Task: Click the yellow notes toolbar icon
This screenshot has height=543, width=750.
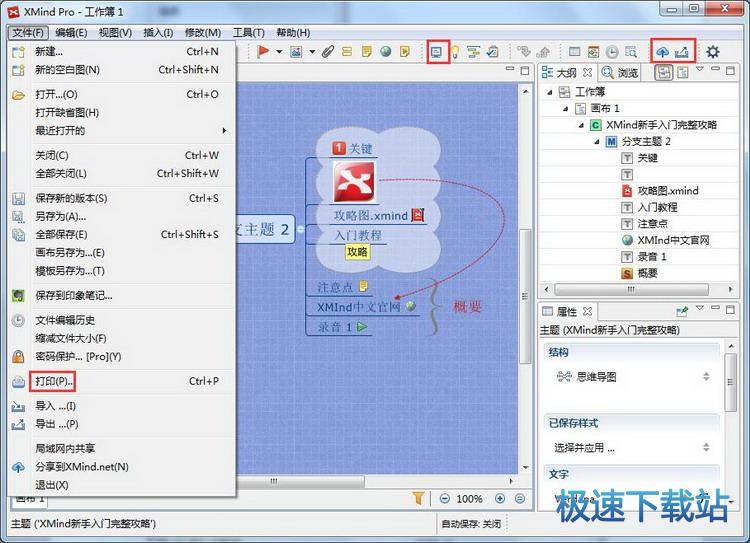Action: 366,52
